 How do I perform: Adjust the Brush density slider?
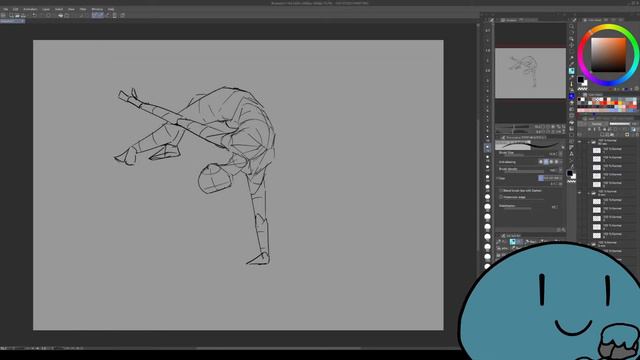pos(524,171)
